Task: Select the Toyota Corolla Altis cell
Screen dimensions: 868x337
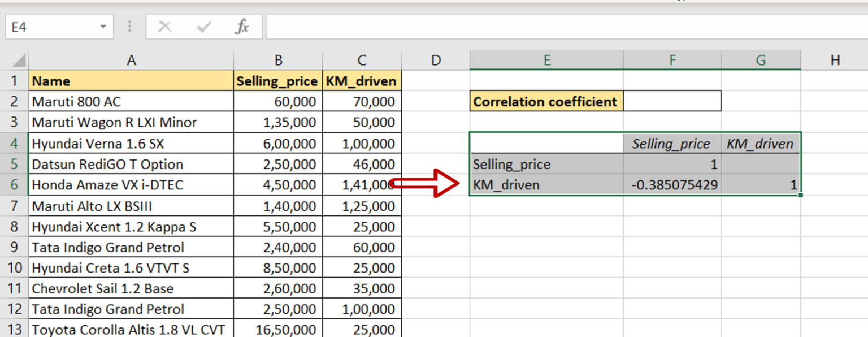Action: (x=131, y=329)
